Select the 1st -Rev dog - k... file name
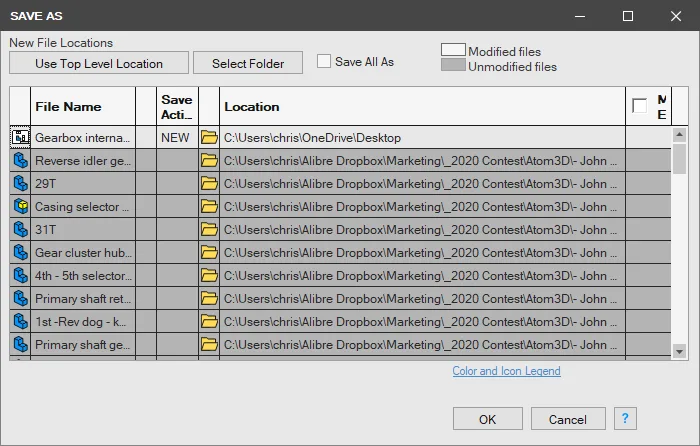Viewport: 700px width, 446px height. point(83,321)
